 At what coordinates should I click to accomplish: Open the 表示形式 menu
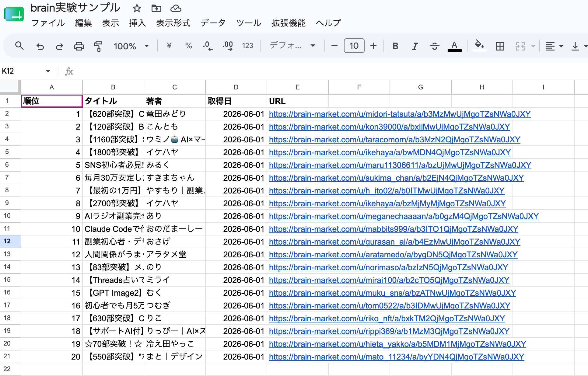[x=173, y=23]
